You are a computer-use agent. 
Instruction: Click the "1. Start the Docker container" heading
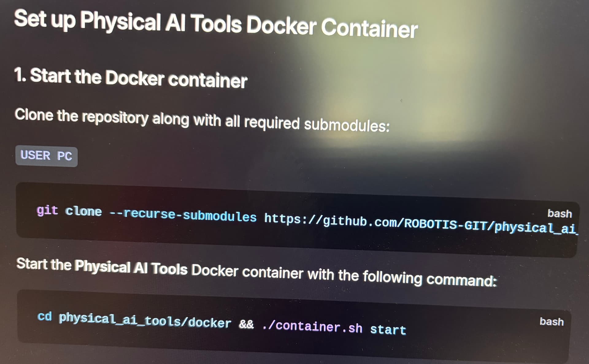pyautogui.click(x=131, y=78)
